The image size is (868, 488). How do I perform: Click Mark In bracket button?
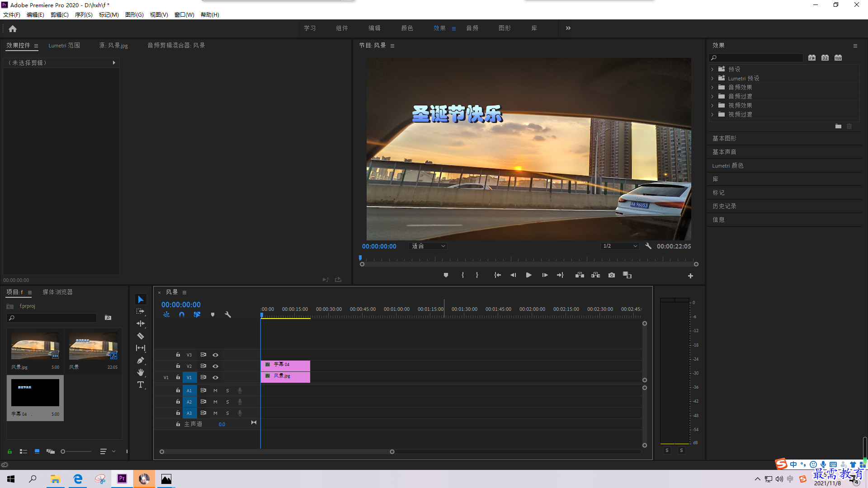(462, 275)
